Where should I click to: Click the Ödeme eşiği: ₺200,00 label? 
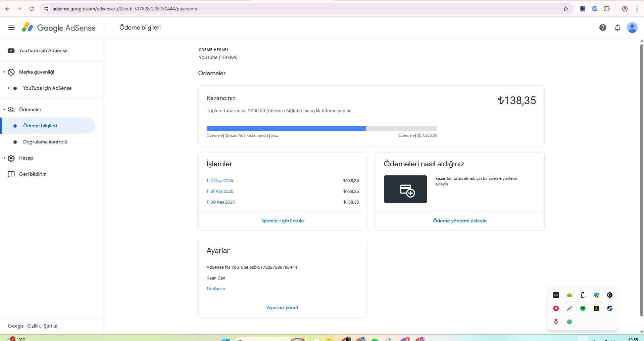[x=418, y=135]
